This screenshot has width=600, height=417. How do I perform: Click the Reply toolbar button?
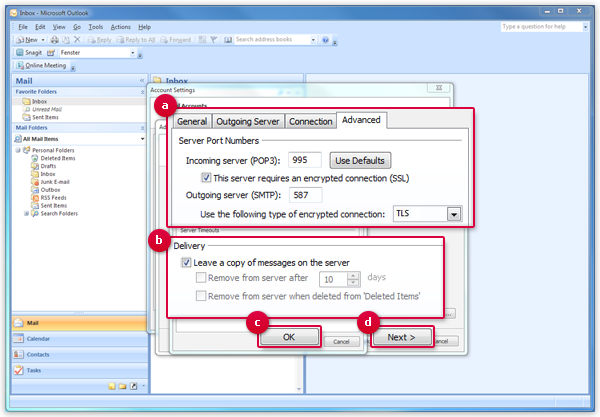(x=99, y=40)
